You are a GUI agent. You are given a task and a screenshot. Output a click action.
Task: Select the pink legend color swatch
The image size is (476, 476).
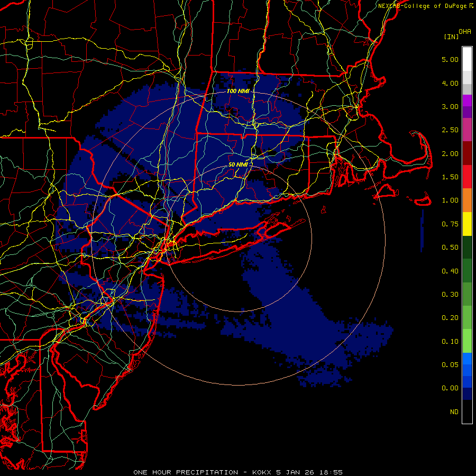(467, 130)
